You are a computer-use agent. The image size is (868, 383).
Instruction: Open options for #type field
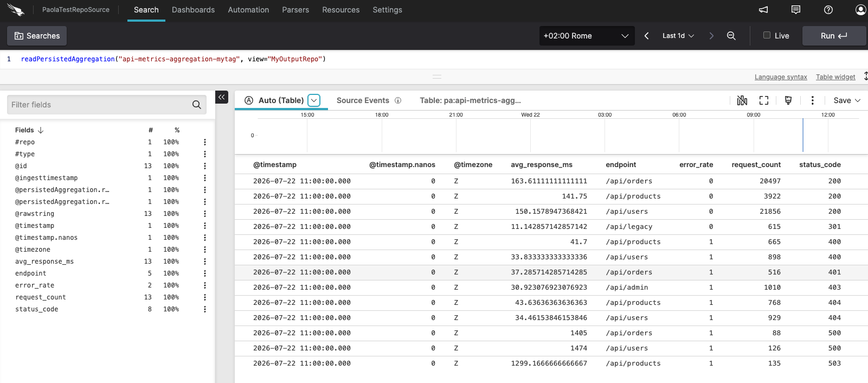click(x=205, y=154)
